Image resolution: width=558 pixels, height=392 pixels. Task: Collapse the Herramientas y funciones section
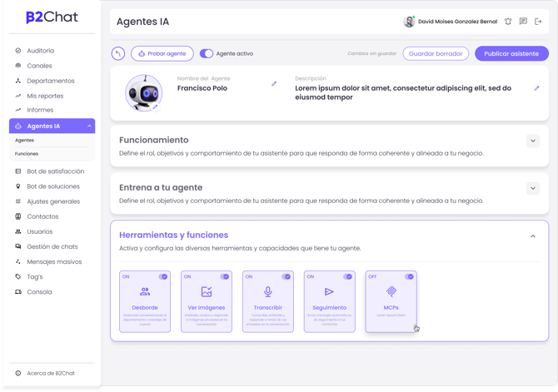click(533, 236)
